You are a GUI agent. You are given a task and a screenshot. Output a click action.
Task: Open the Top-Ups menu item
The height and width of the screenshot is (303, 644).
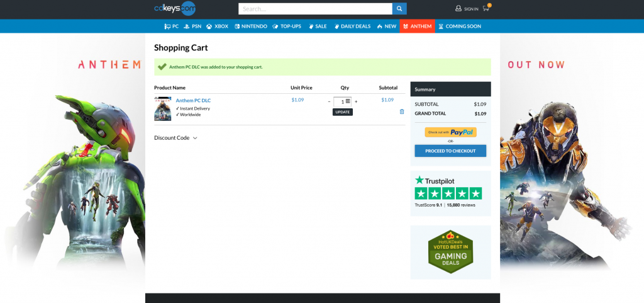point(287,26)
